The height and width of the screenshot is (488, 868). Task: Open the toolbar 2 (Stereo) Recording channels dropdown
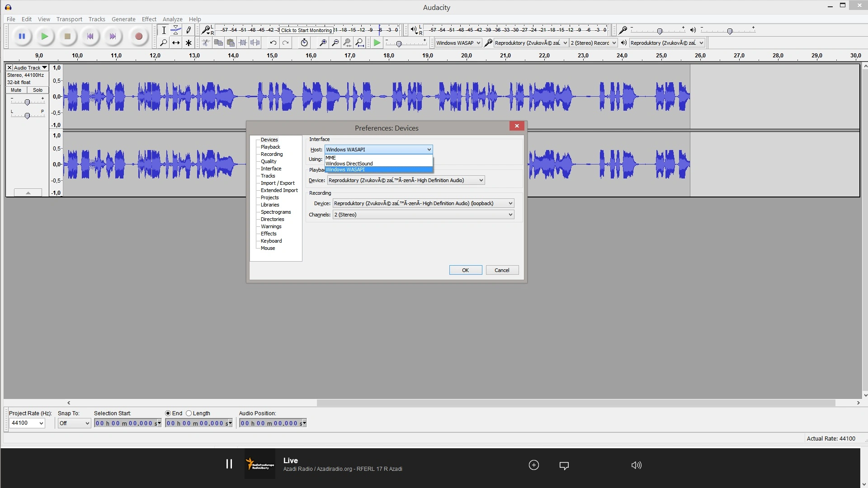[x=593, y=43]
